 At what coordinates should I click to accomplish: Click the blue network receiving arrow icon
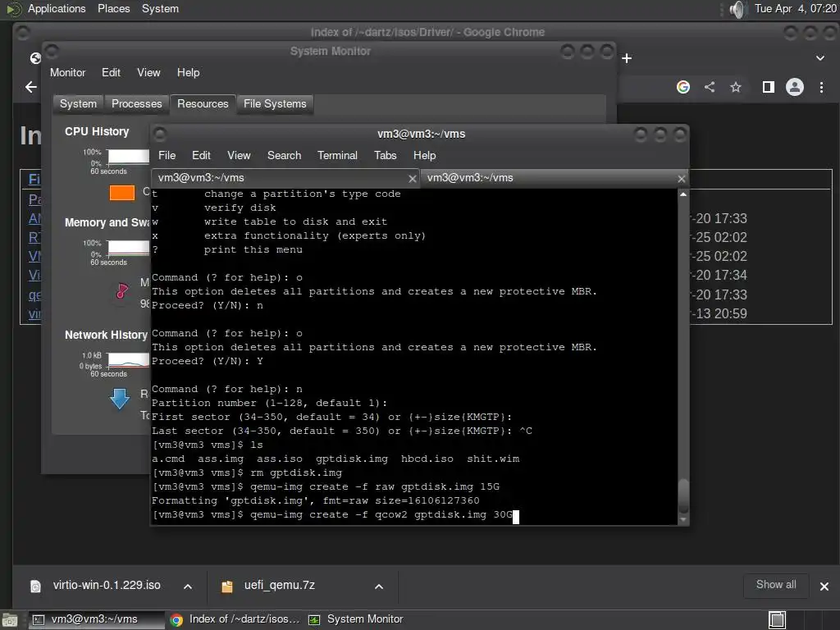(120, 399)
